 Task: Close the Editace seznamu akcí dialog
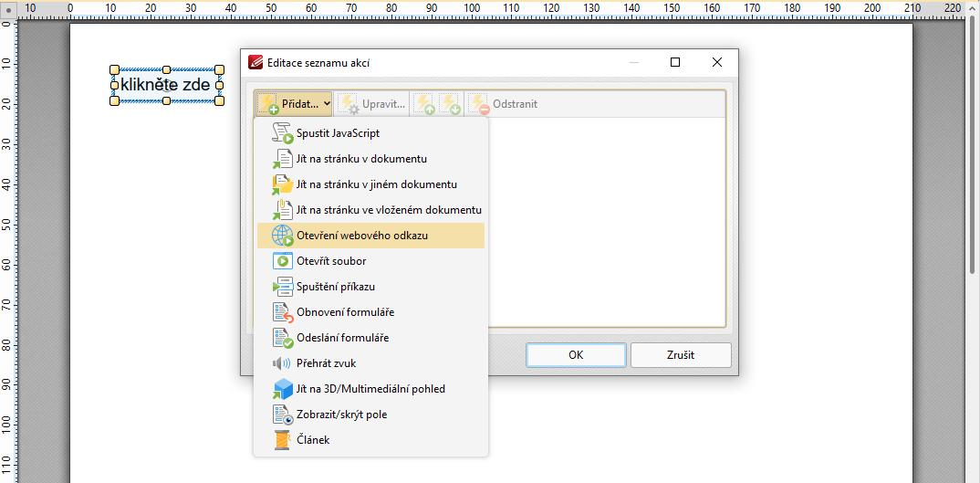[717, 62]
